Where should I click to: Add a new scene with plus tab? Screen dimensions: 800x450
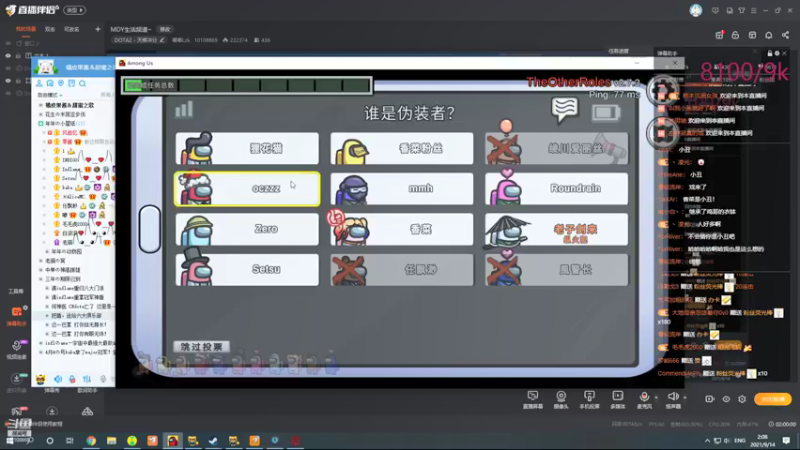coord(97,29)
